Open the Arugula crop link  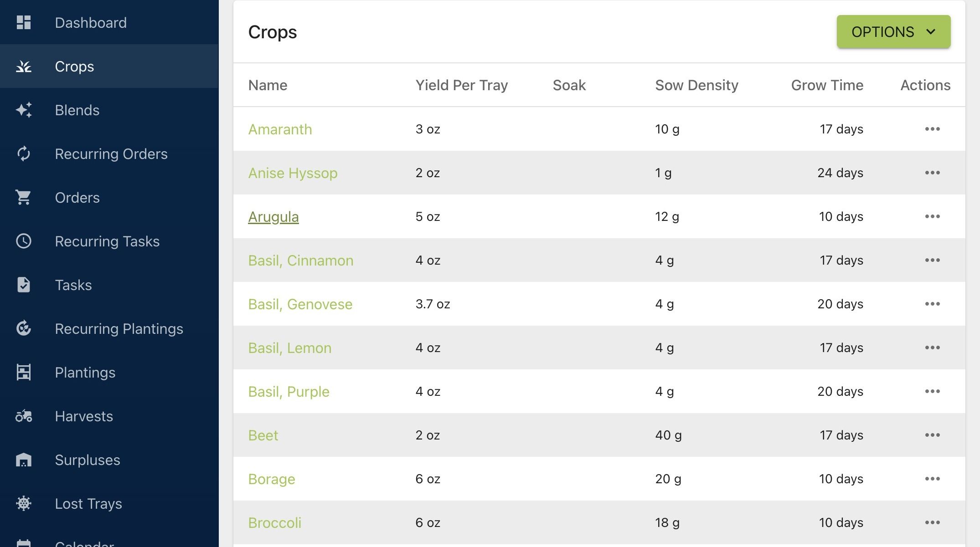coord(273,217)
